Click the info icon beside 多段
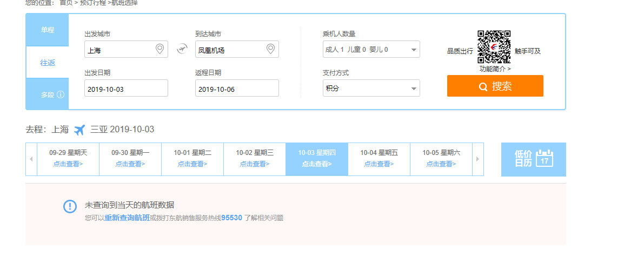 click(61, 94)
